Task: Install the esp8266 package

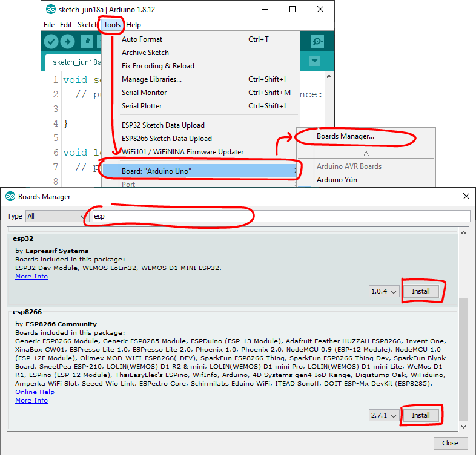Action: point(420,415)
